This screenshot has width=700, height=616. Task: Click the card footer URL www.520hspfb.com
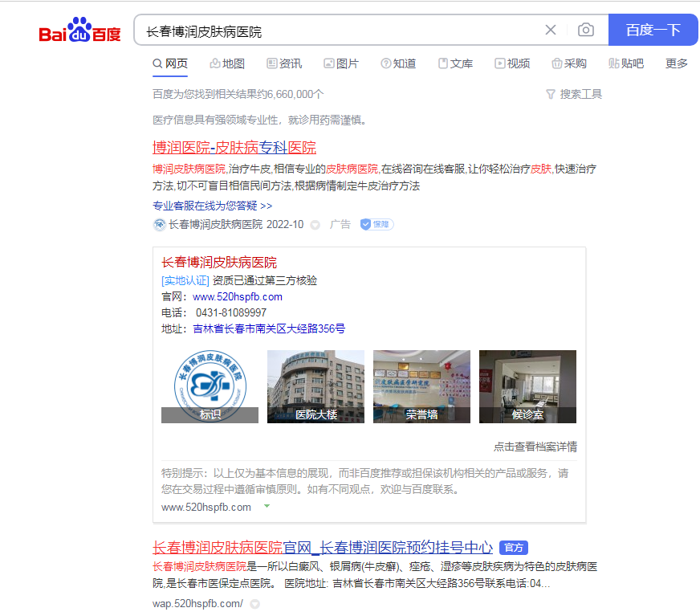[206, 508]
